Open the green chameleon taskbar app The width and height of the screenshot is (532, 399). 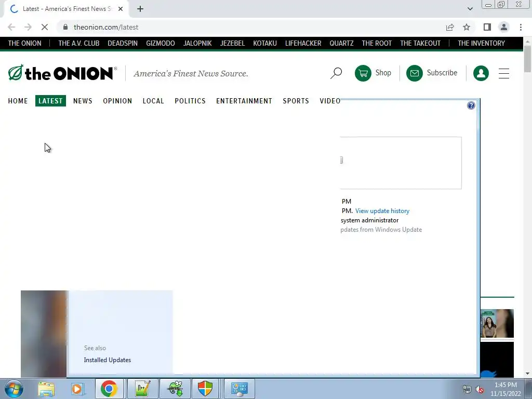175,389
